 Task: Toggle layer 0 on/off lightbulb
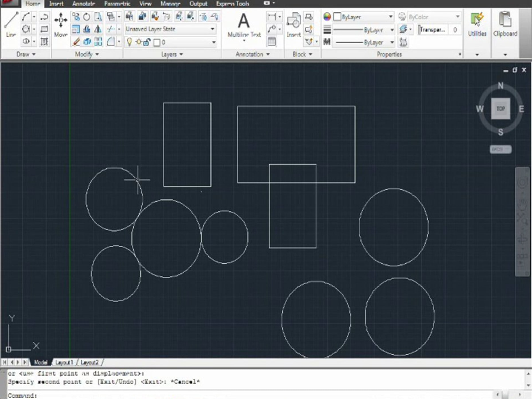129,42
